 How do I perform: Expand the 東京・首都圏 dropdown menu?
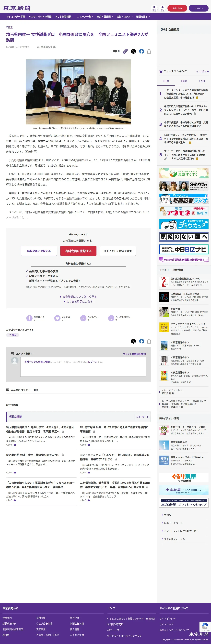point(105,16)
